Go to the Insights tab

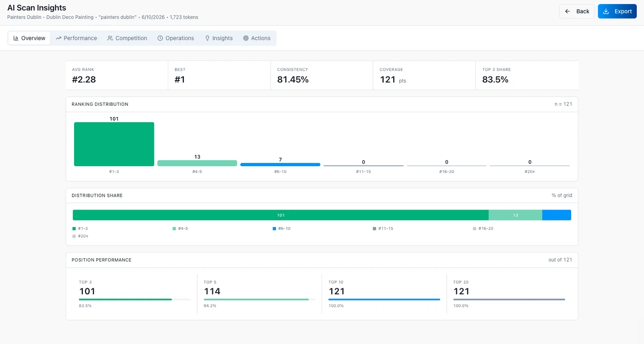(219, 38)
